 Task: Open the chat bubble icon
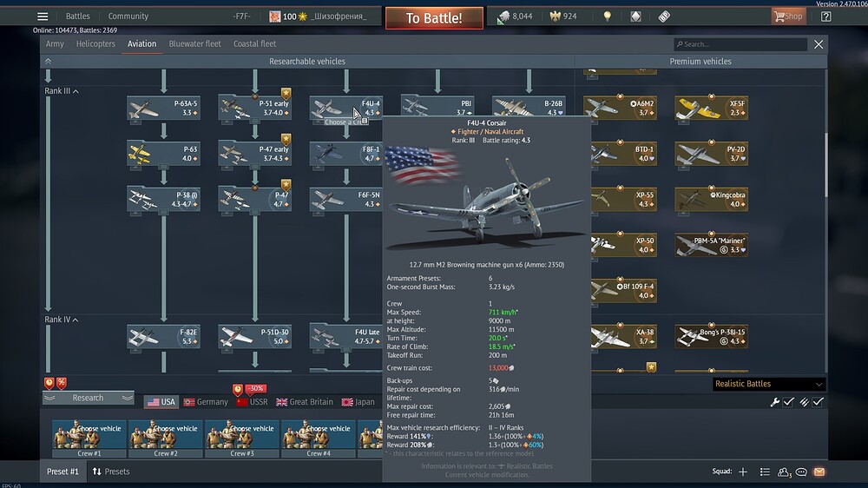point(801,472)
